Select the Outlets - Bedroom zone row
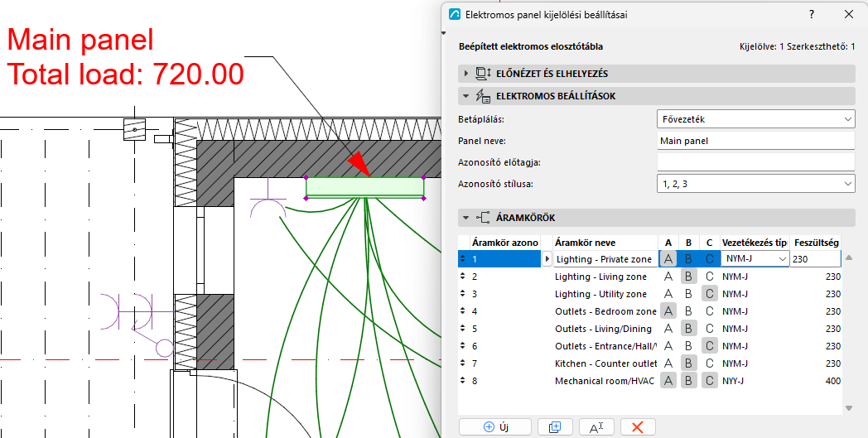868x438 pixels. 650,311
